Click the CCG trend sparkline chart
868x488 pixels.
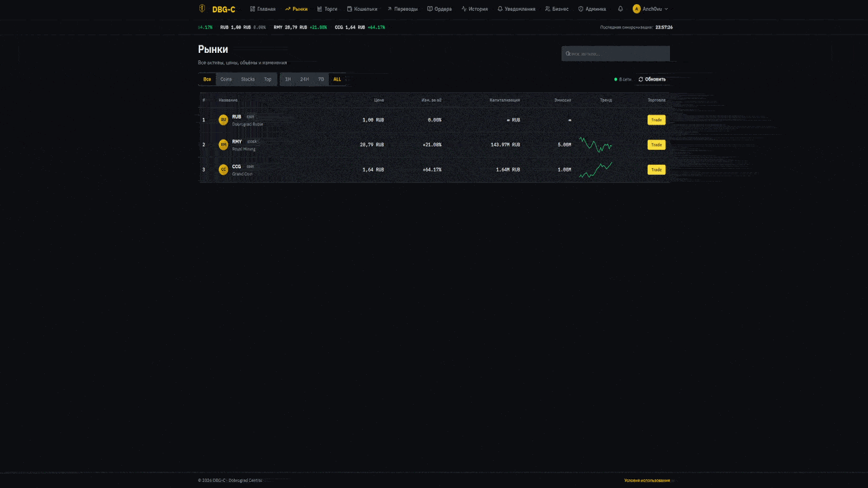click(595, 170)
